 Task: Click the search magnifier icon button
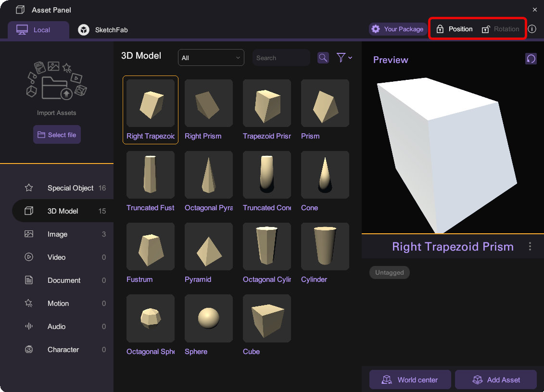323,58
